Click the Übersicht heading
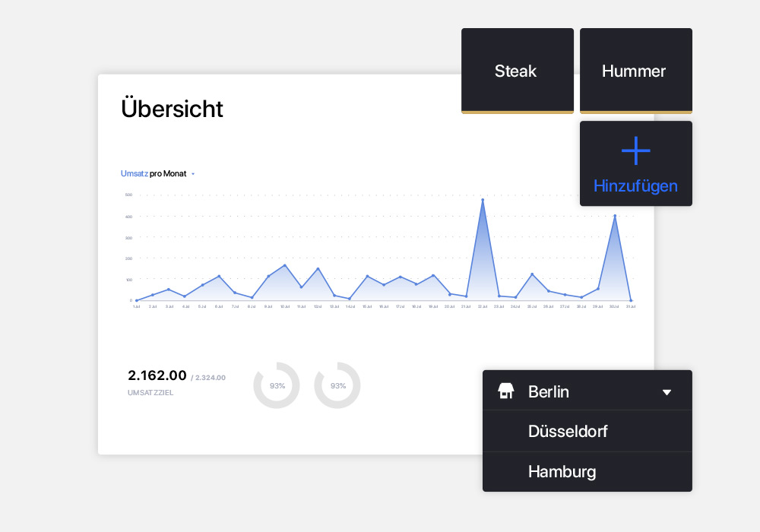The width and height of the screenshot is (760, 532). pos(172,108)
